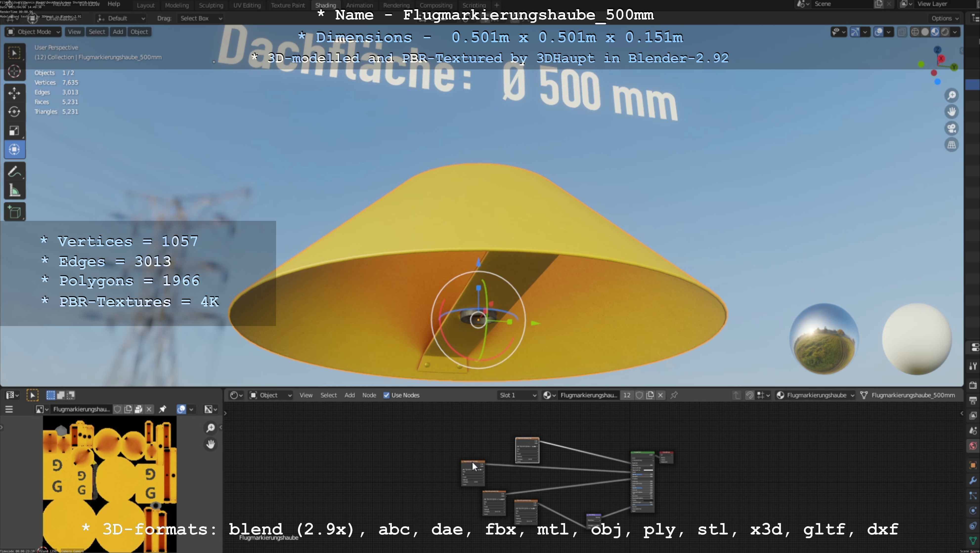The image size is (980, 553).
Task: Activate the Scale tool
Action: pos(14,131)
